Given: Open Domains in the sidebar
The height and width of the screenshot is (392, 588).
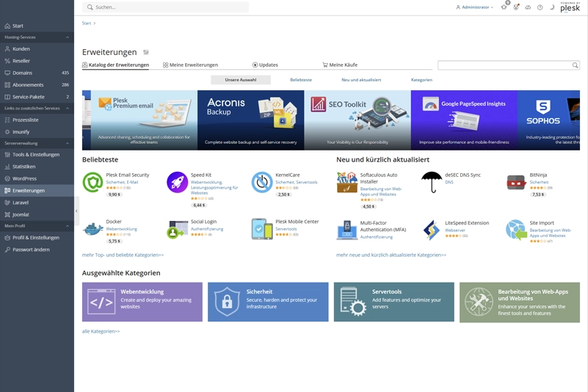Looking at the screenshot, I should [x=37, y=73].
